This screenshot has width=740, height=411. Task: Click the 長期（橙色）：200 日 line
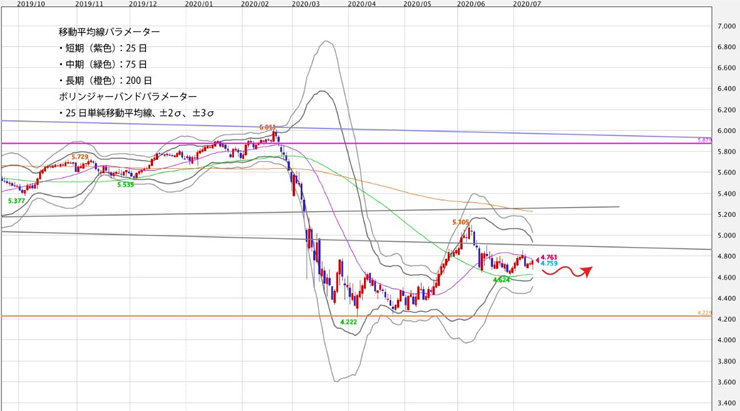(105, 80)
